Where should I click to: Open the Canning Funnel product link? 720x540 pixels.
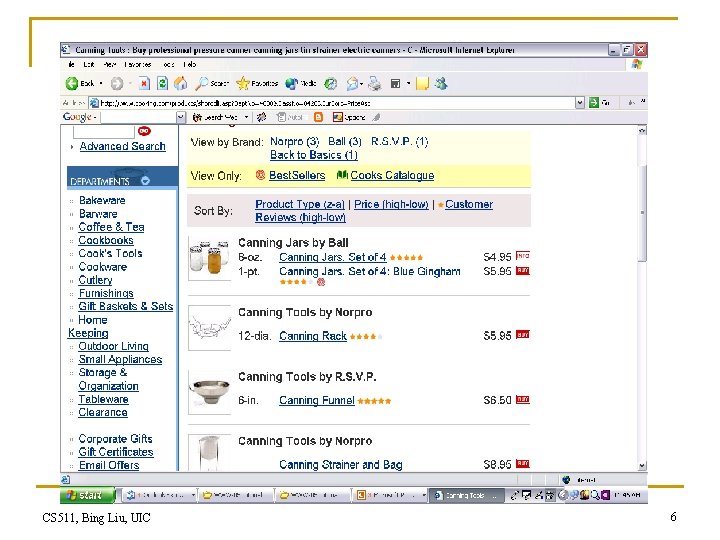[x=317, y=400]
